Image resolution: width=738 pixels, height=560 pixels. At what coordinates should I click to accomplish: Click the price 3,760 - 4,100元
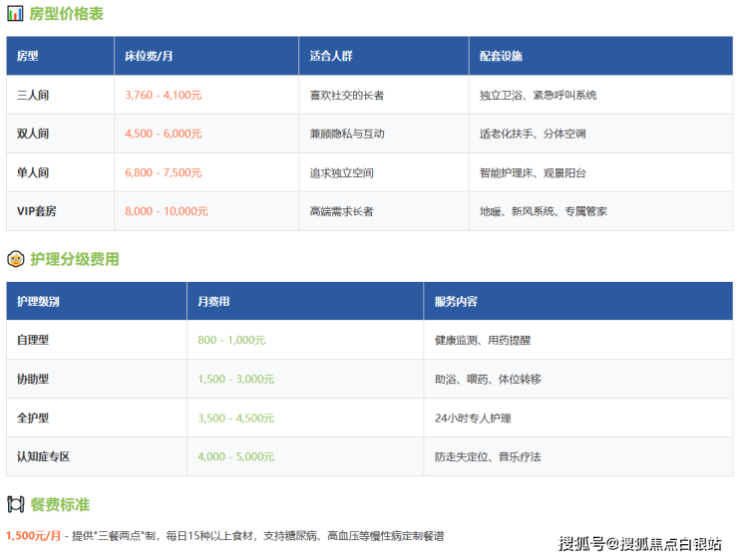pos(164,95)
